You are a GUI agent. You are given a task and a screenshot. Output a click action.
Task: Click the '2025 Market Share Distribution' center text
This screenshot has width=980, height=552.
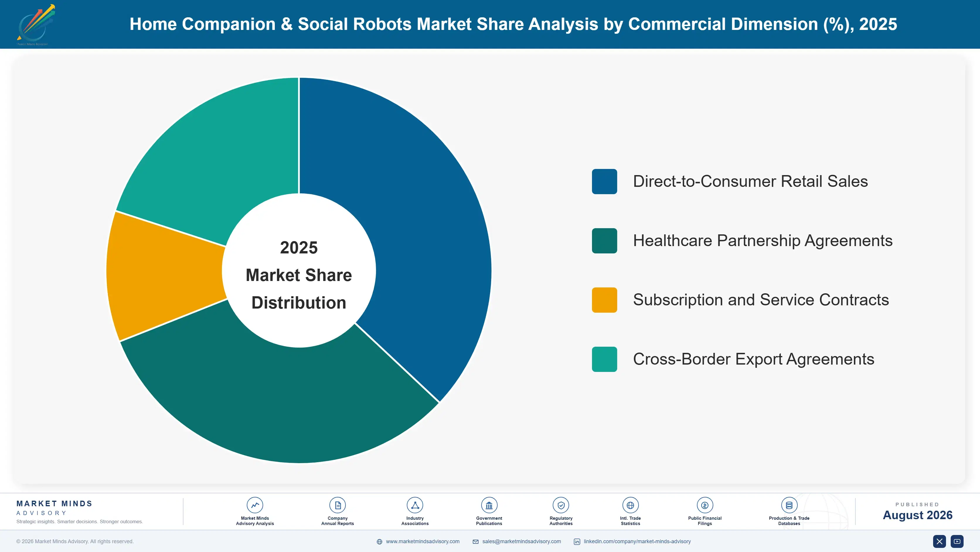click(299, 275)
